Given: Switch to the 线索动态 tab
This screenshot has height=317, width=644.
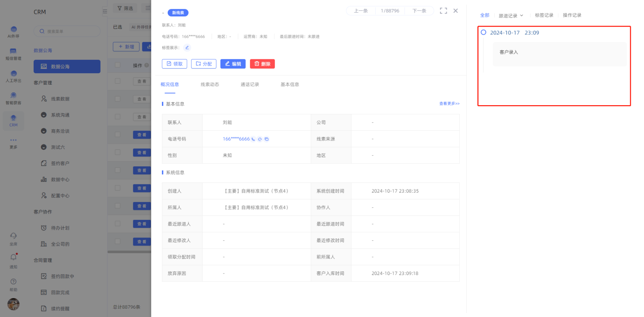Looking at the screenshot, I should click(210, 85).
